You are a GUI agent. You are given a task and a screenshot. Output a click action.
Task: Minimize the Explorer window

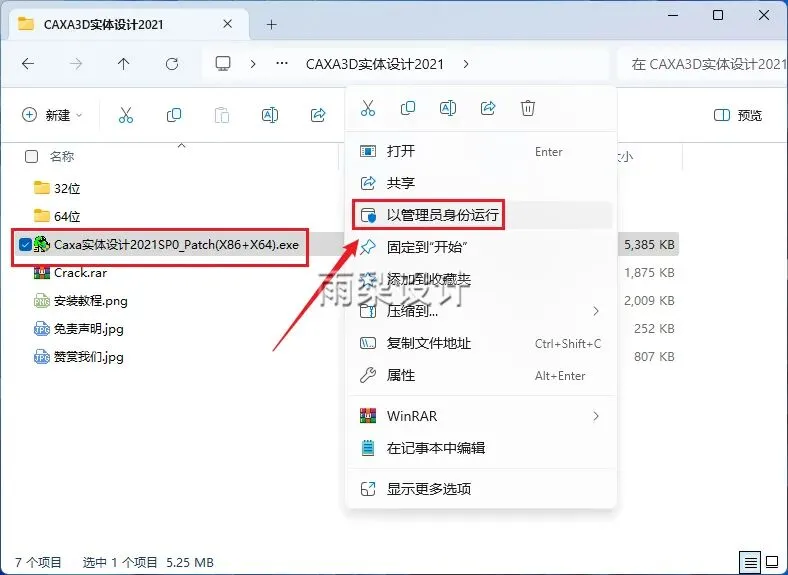coord(673,16)
